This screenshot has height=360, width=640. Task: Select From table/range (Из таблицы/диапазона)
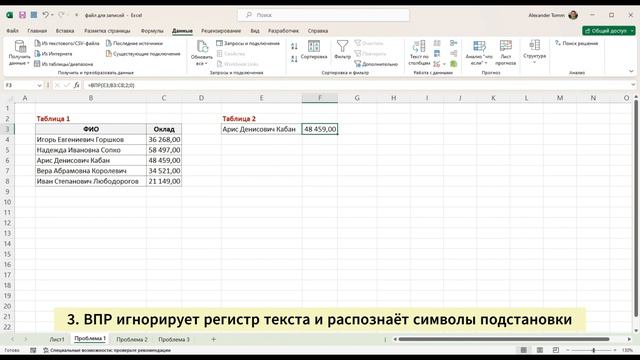pyautogui.click(x=64, y=64)
